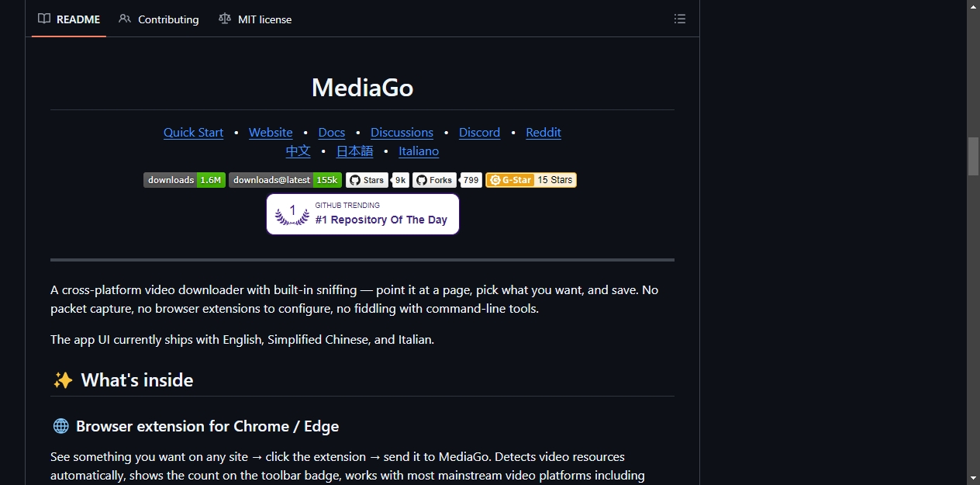Switch to the Italiano README
This screenshot has height=485, width=980.
[419, 151]
